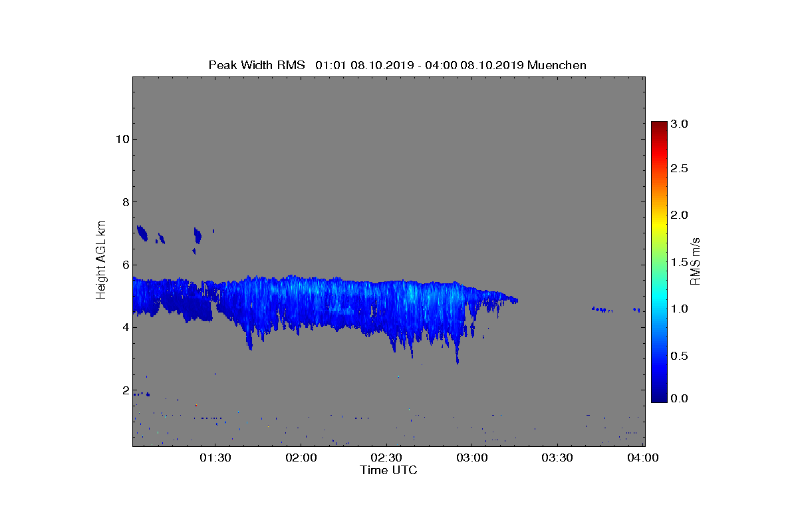Click the plot title "Peak Width RMS"

(x=257, y=65)
